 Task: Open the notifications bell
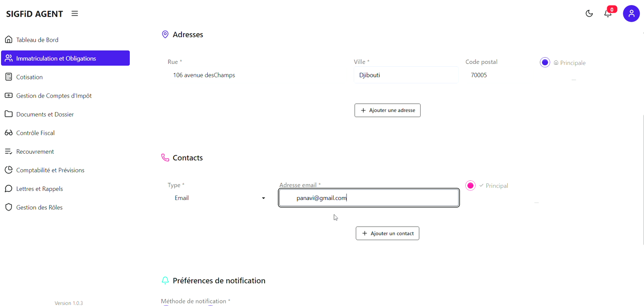[x=607, y=14]
